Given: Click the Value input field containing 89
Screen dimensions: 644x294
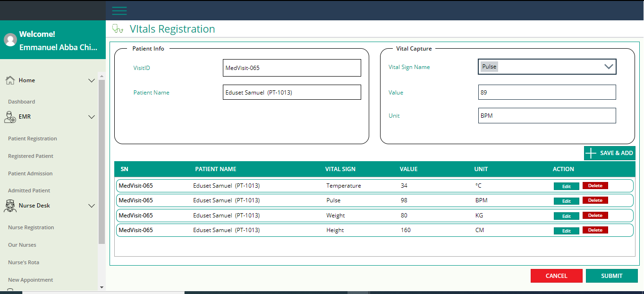Looking at the screenshot, I should click(x=547, y=93).
